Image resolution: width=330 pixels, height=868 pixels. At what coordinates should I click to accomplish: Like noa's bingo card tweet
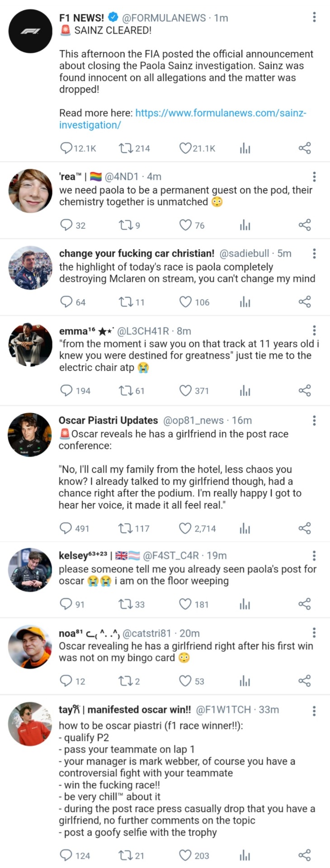(185, 681)
